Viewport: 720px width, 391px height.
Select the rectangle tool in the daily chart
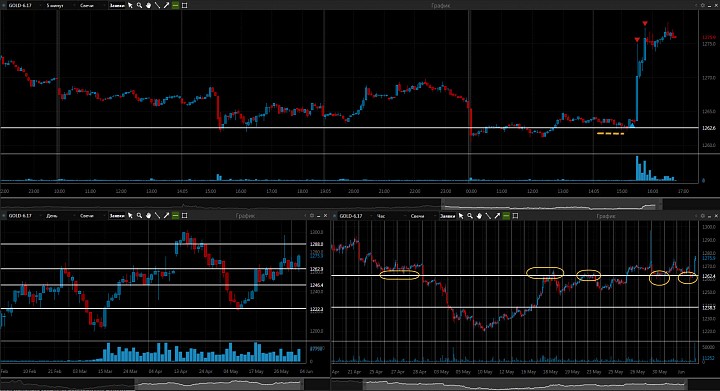tap(185, 215)
